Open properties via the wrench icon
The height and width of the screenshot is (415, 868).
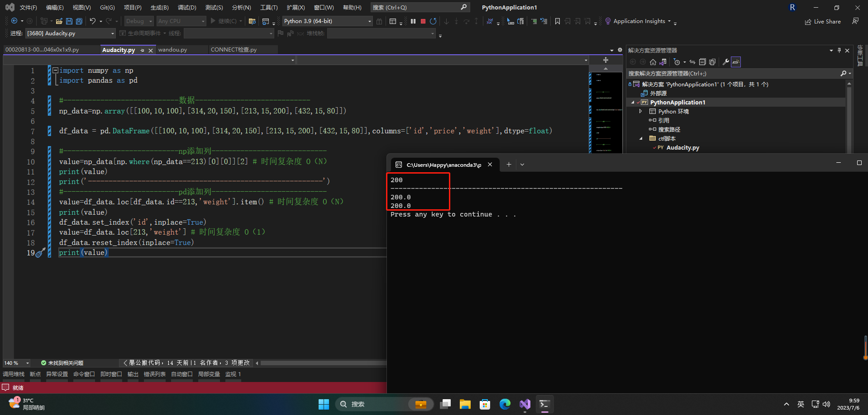[x=725, y=62]
